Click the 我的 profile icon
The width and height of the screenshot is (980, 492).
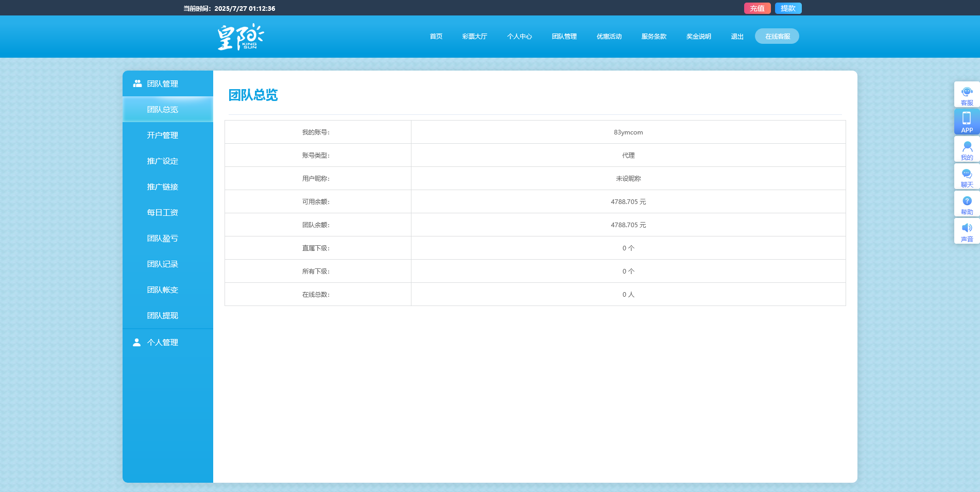(967, 149)
